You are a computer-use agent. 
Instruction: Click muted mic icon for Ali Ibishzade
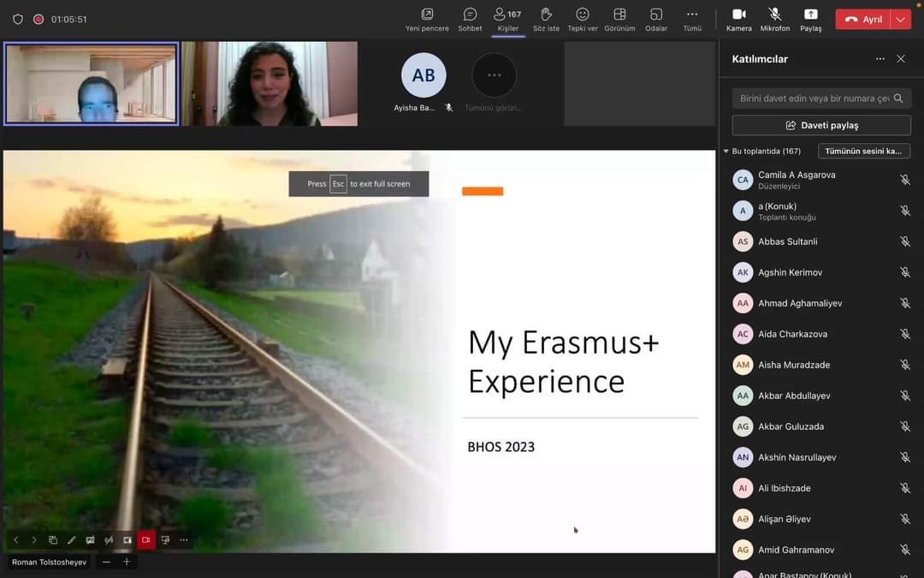tap(905, 488)
